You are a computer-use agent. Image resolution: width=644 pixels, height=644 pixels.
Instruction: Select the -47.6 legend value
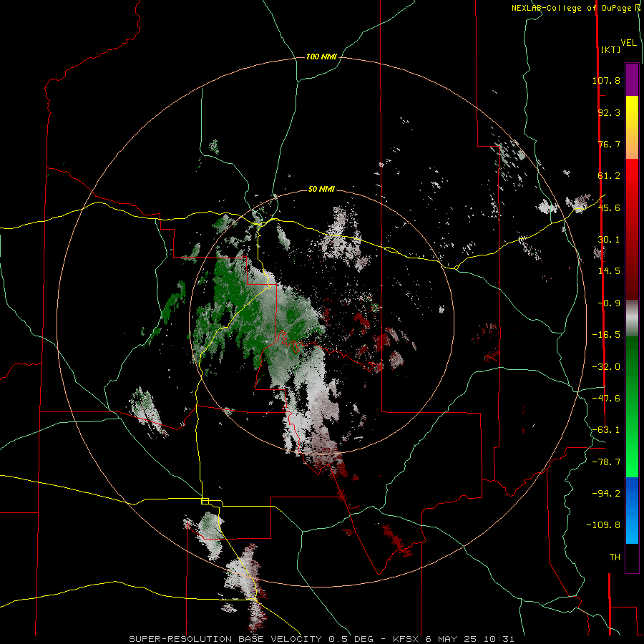coord(606,399)
